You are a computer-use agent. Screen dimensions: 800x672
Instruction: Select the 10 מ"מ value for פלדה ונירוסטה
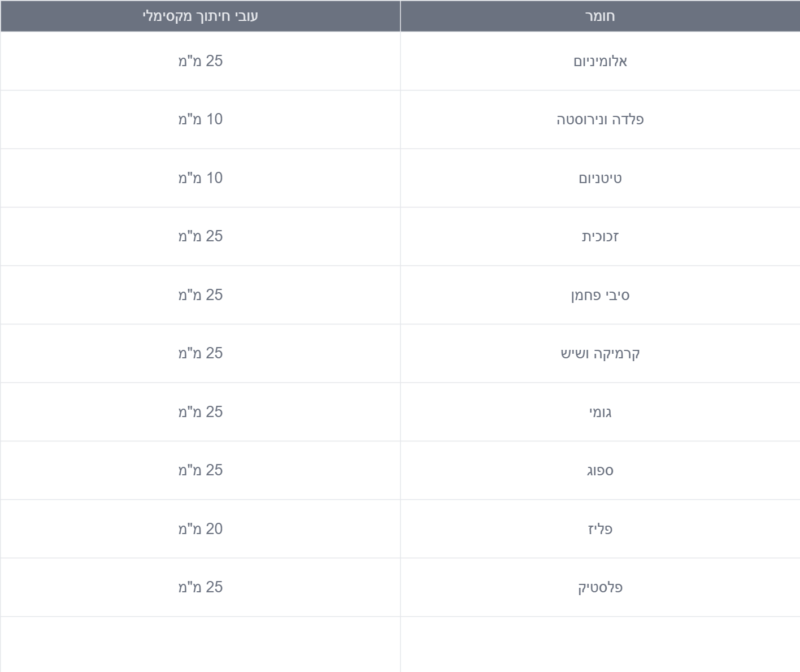pyautogui.click(x=201, y=119)
